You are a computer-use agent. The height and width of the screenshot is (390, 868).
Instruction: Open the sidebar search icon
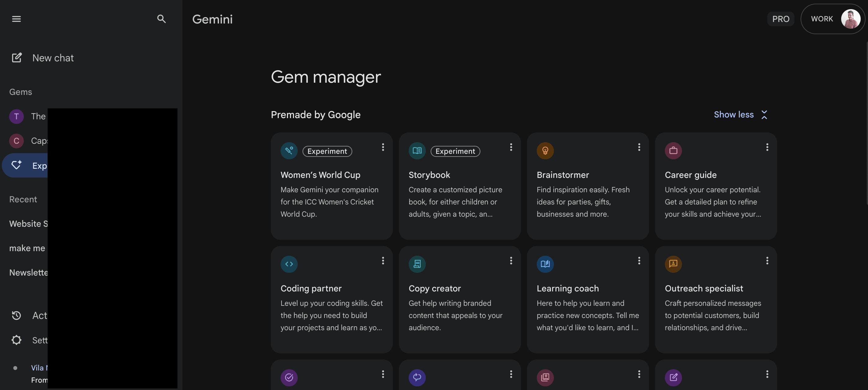coord(161,19)
